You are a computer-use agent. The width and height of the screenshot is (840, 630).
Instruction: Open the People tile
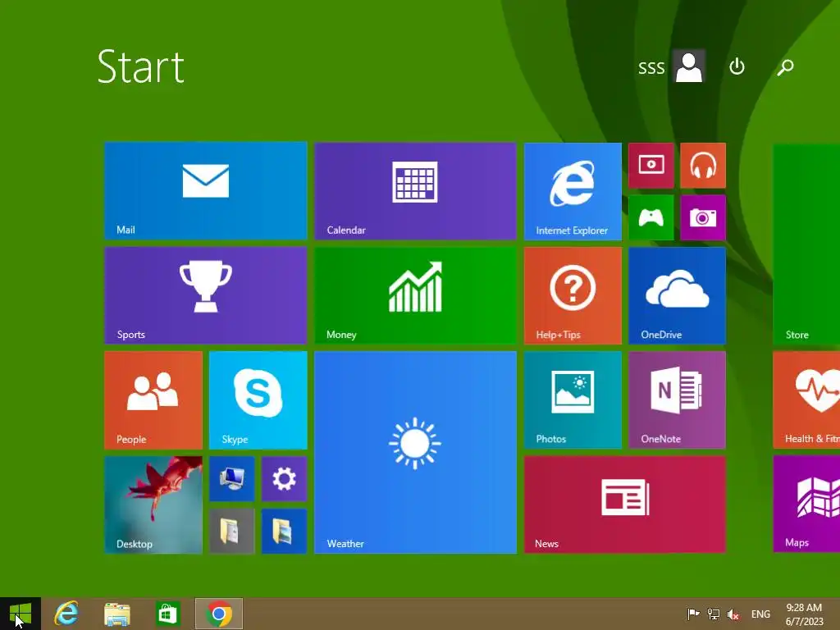pos(153,400)
